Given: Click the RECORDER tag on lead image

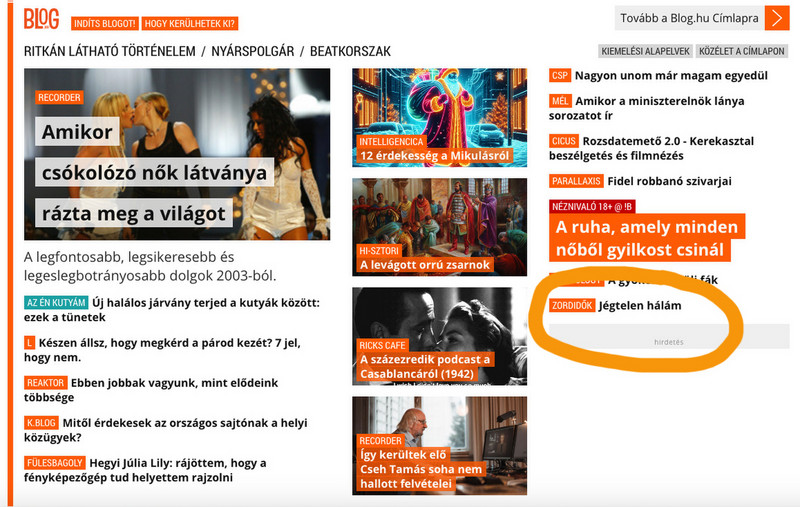Looking at the screenshot, I should click(59, 97).
